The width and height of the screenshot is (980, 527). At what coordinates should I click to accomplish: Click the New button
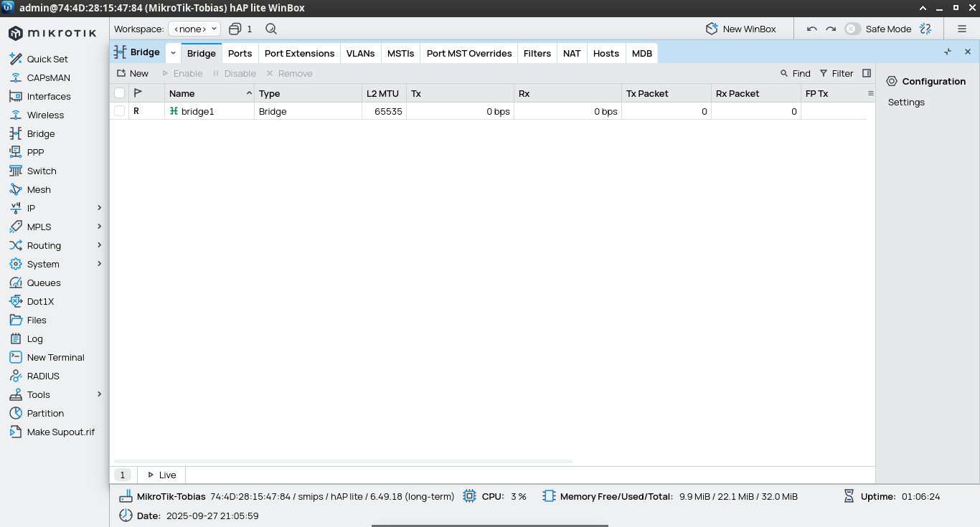(133, 73)
